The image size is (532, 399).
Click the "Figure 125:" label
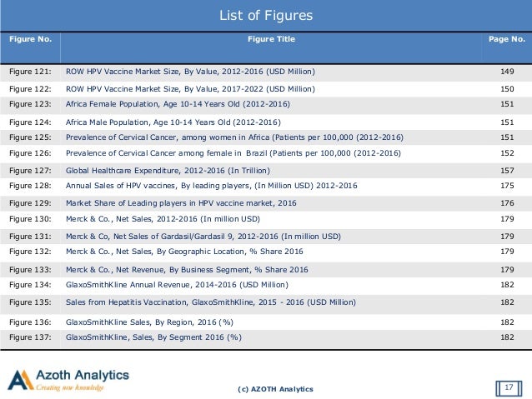pos(30,137)
